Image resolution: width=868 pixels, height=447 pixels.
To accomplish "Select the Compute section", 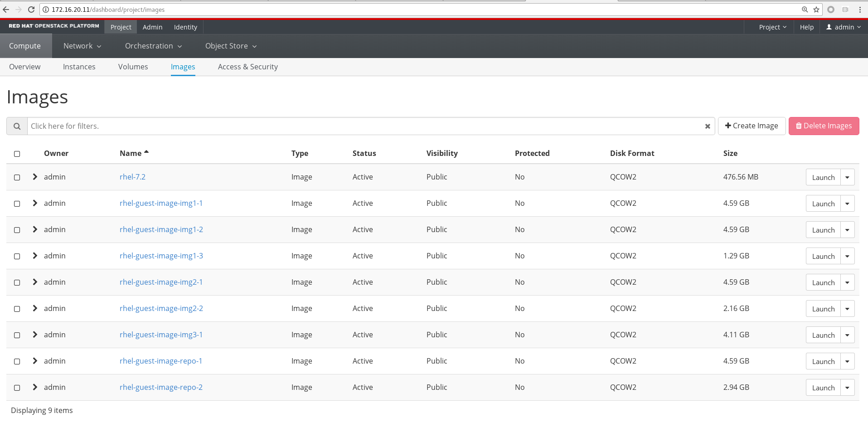I will (25, 46).
